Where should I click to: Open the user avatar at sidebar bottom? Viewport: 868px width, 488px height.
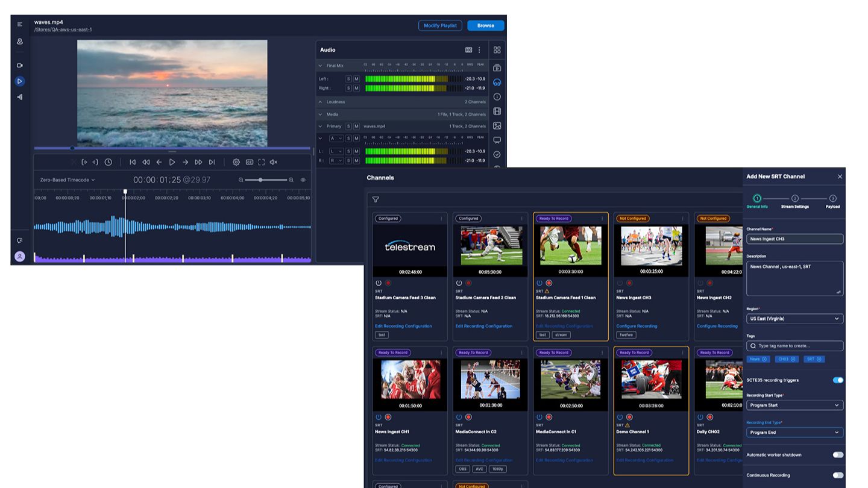point(20,256)
